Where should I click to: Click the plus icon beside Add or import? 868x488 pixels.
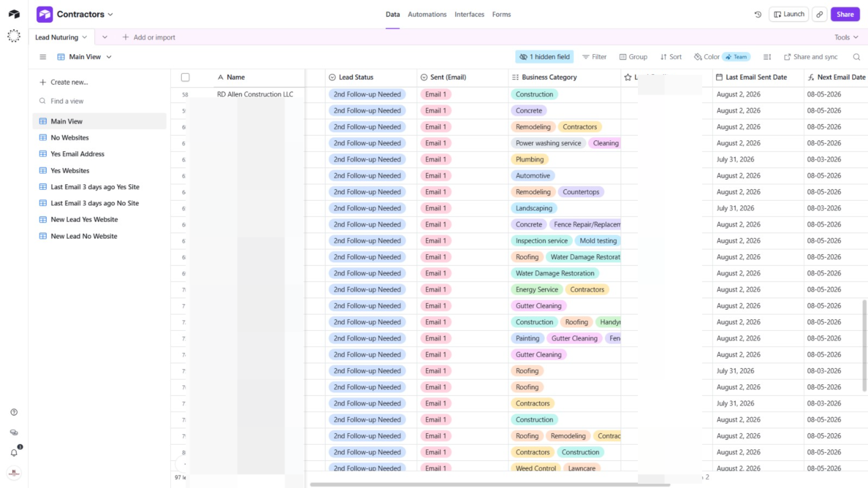click(x=125, y=37)
